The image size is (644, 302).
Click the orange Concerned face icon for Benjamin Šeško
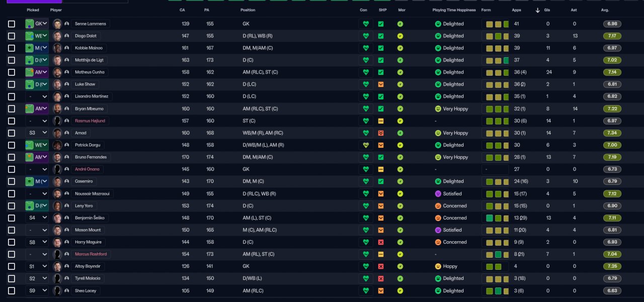[438, 218]
